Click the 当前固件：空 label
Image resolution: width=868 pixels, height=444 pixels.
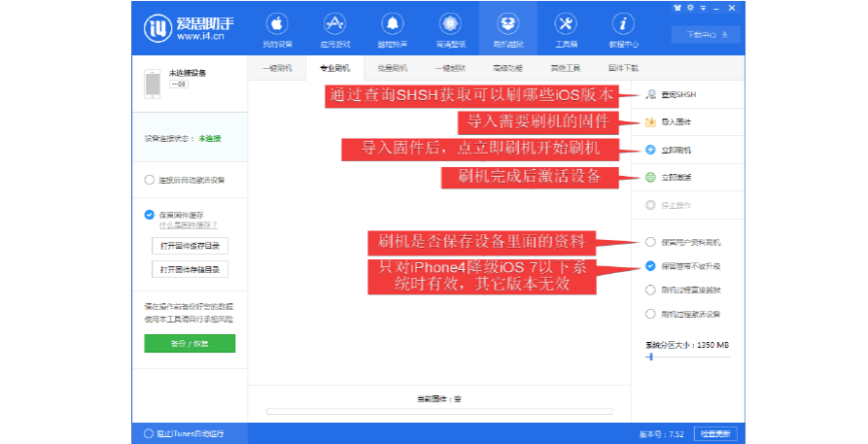click(x=439, y=398)
